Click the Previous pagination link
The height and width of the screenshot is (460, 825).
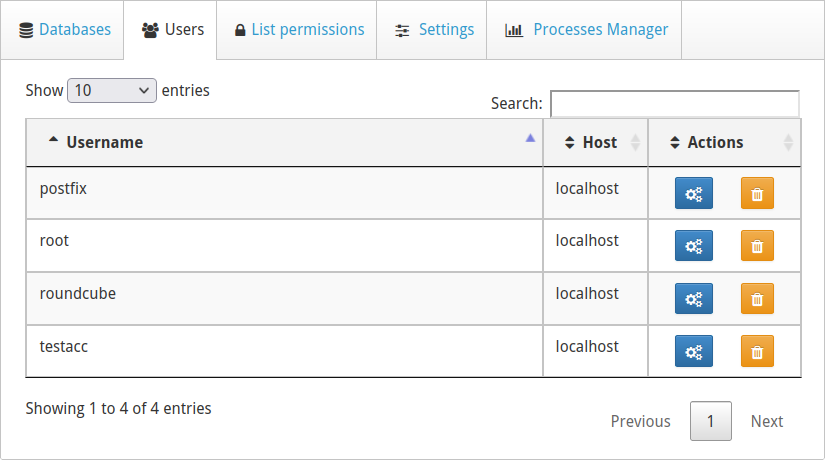pyautogui.click(x=640, y=421)
